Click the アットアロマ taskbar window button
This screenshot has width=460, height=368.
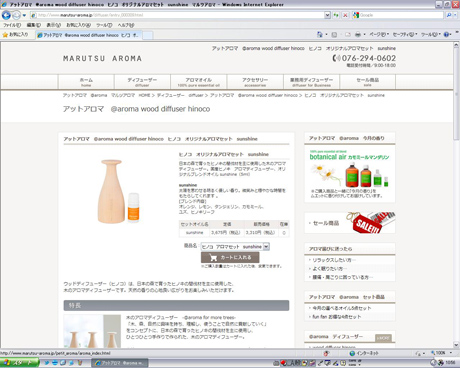pyautogui.click(x=120, y=363)
